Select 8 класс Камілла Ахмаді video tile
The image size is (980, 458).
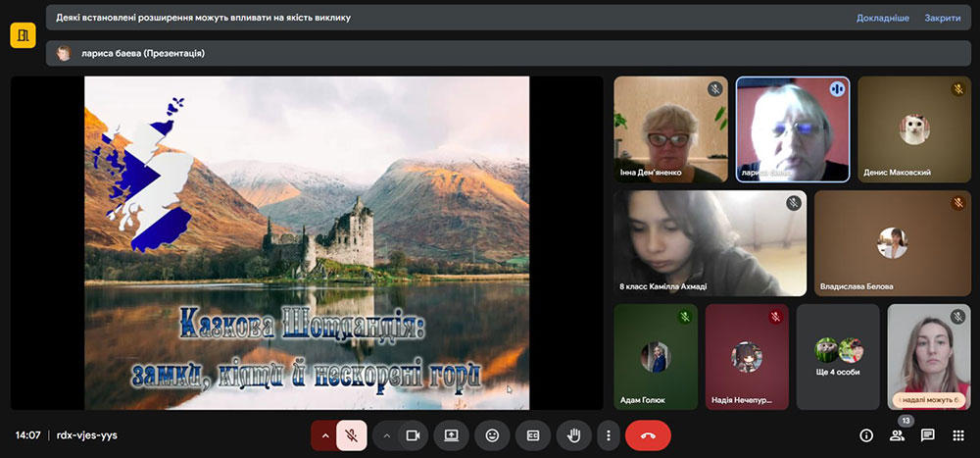click(710, 243)
